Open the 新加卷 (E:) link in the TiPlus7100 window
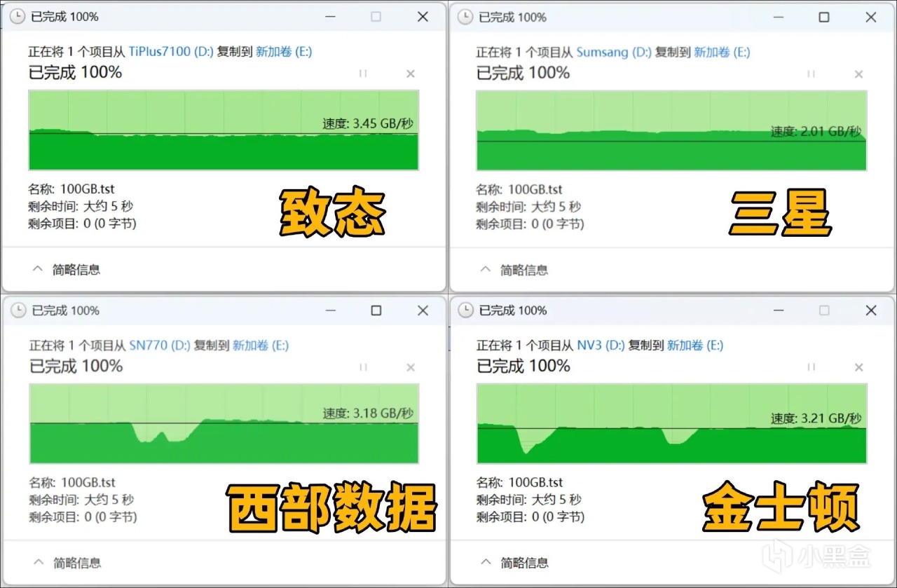 click(x=284, y=51)
